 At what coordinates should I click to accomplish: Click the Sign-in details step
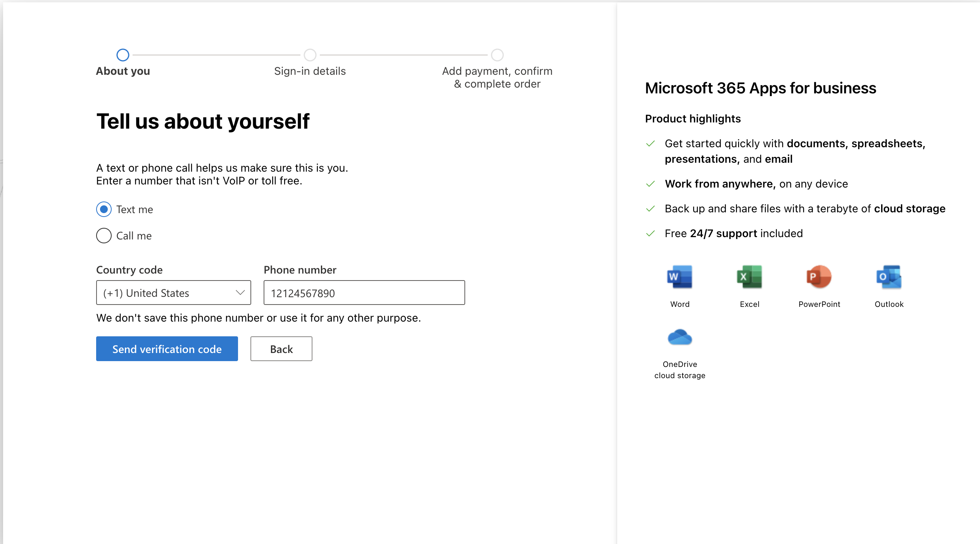point(310,71)
